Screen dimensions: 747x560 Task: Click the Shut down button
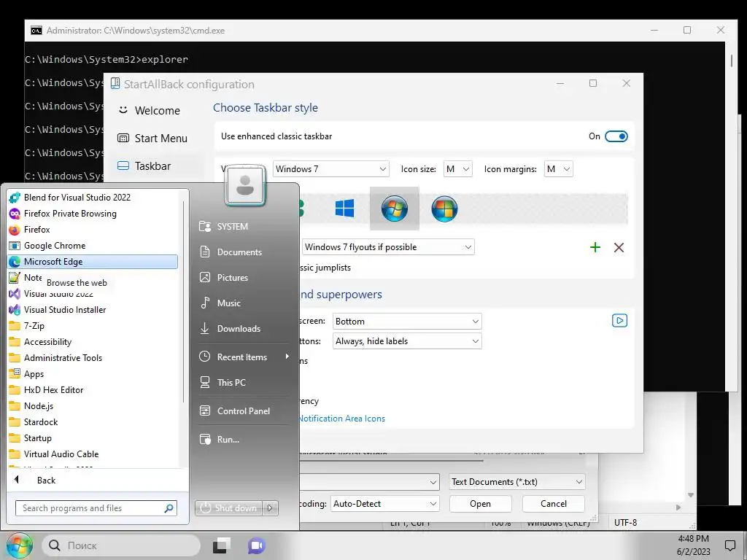click(x=228, y=508)
